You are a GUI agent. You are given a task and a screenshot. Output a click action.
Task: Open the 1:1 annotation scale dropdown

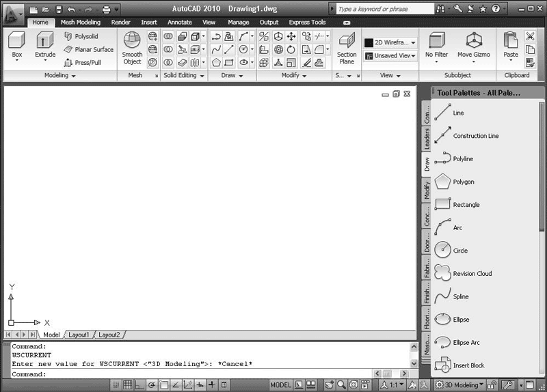[392, 384]
